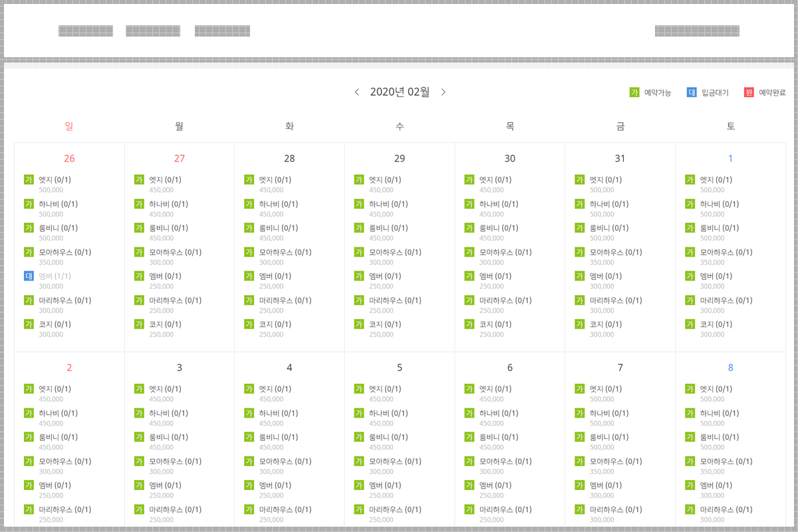Viewport: 798px width, 532px height.
Task: Click the 예약가능 legend label
Action: pyautogui.click(x=658, y=92)
